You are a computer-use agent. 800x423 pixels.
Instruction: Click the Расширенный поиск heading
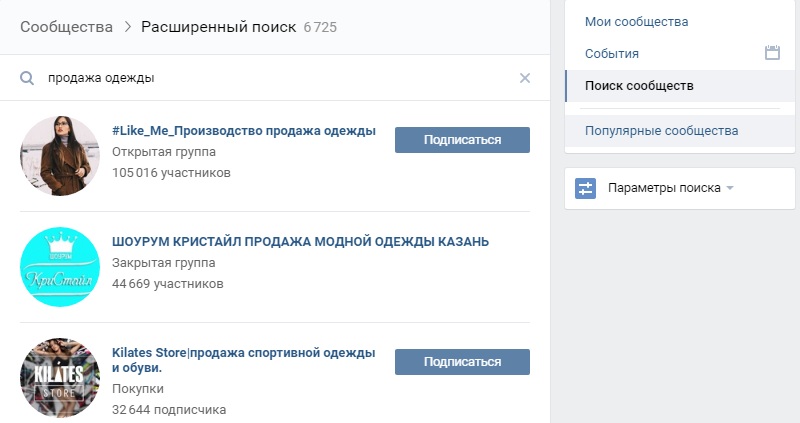(x=218, y=27)
